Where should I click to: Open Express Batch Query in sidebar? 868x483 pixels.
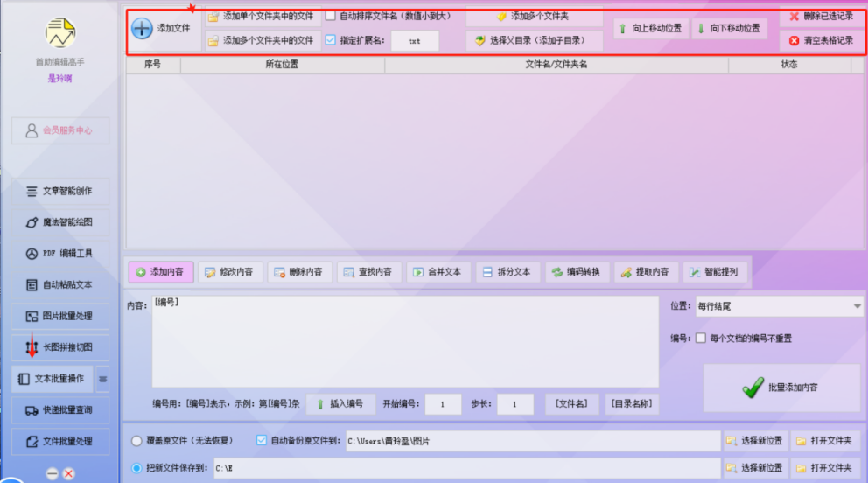coord(60,410)
